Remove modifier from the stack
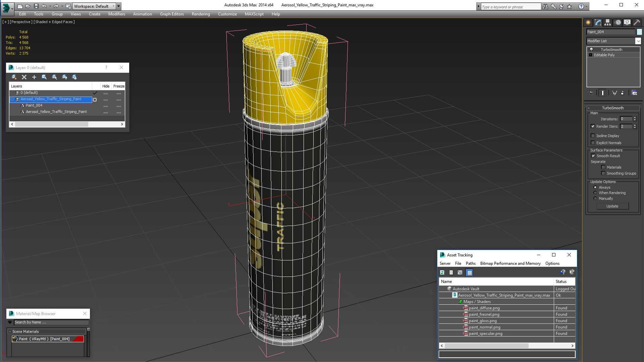644x362 pixels. [x=623, y=93]
